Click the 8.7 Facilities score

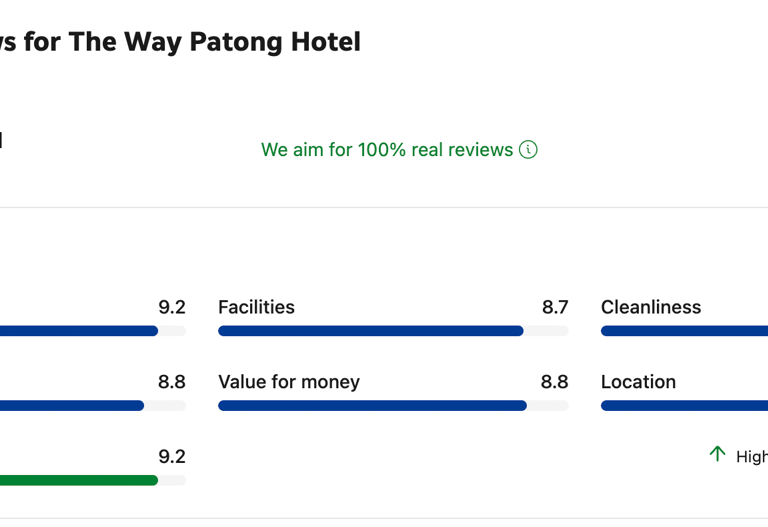point(555,307)
